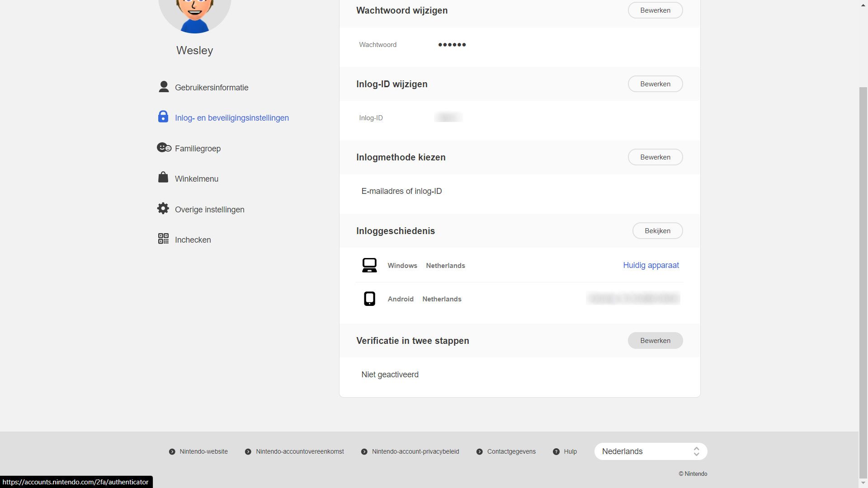Click the Windows device icon in login history
This screenshot has width=868, height=488.
point(369,264)
